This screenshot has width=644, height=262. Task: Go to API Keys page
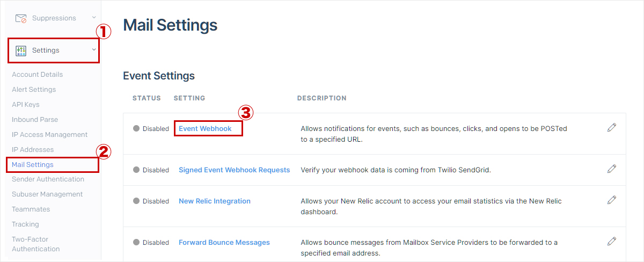tap(26, 105)
